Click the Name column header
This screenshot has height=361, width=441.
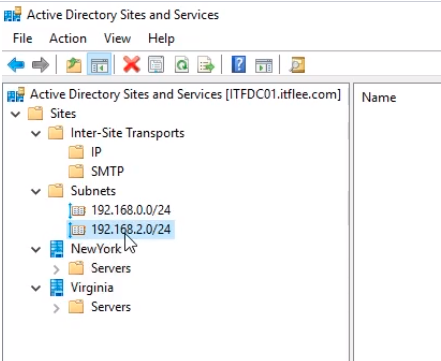[x=379, y=98]
